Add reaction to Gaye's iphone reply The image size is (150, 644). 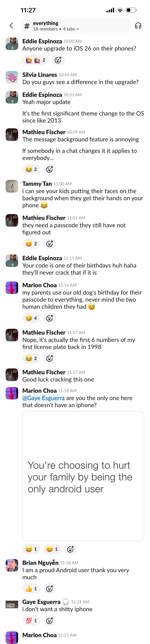pyautogui.click(x=50, y=620)
